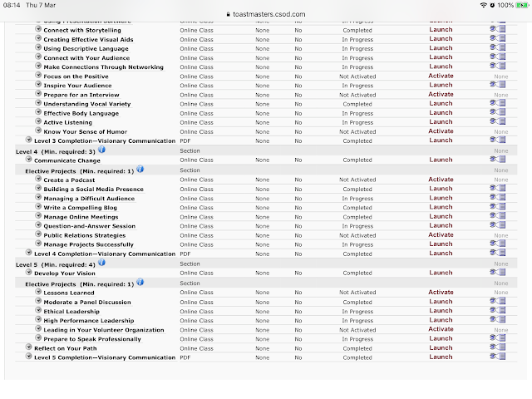Screen dimensions: 532x399
Task: Open details icon for Manage Online Meetings
Action: click(x=498, y=216)
